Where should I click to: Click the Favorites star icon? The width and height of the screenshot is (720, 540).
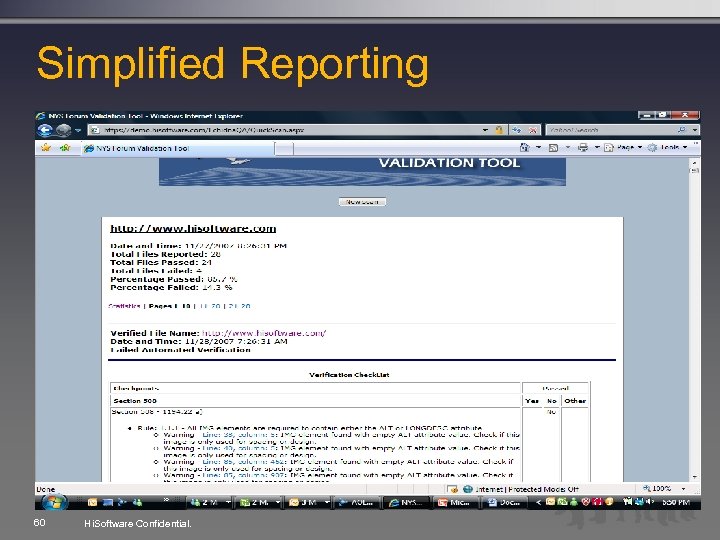[x=46, y=147]
